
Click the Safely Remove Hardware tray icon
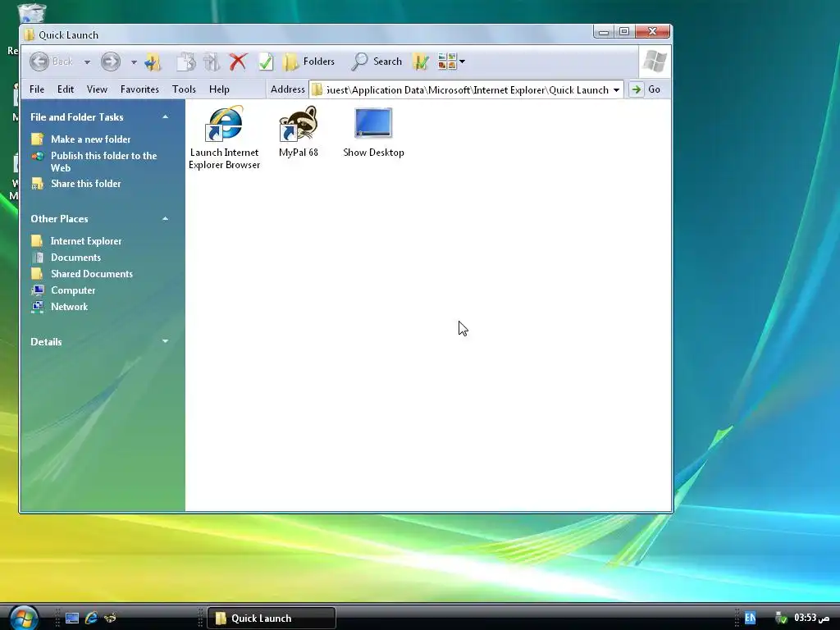(x=781, y=619)
